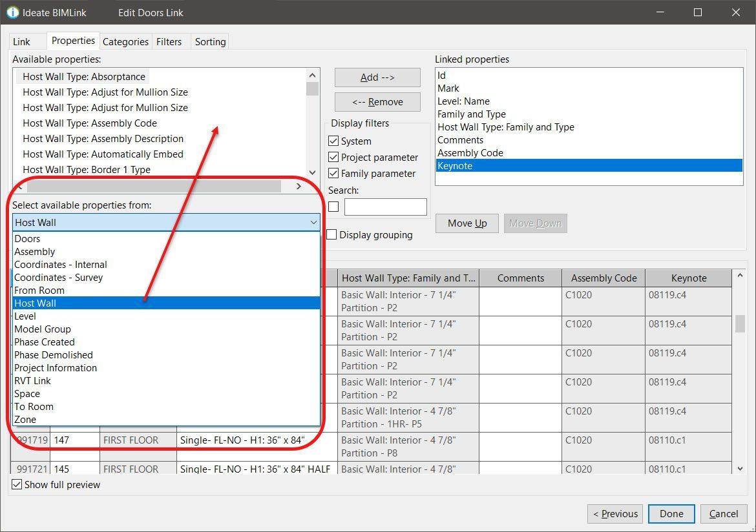Screen dimensions: 756x532
Task: Click the Ideate BIMLink app icon
Action: pos(12,12)
